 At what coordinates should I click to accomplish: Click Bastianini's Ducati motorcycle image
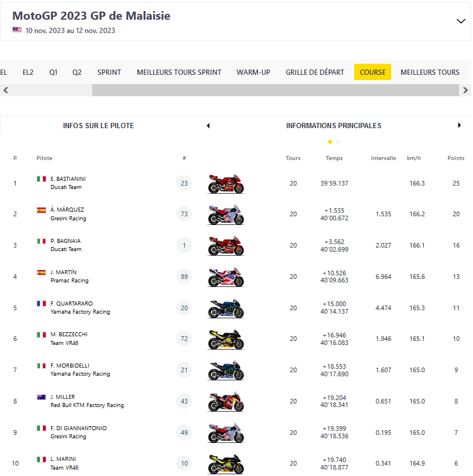click(226, 183)
